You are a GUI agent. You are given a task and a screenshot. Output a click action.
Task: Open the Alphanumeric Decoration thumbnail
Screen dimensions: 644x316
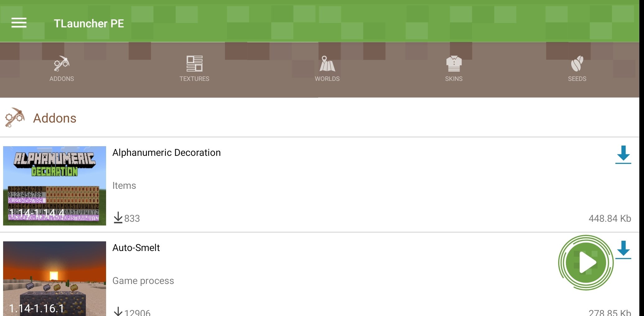click(x=54, y=186)
